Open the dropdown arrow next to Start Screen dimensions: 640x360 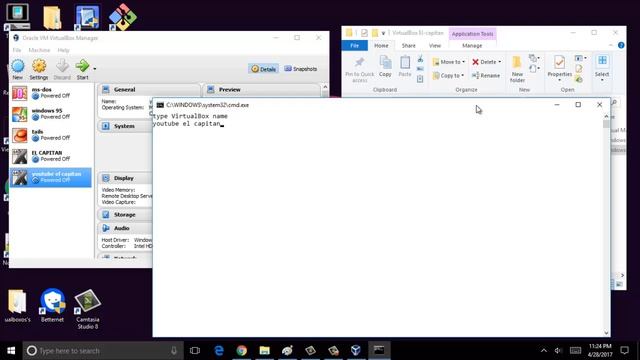95,69
